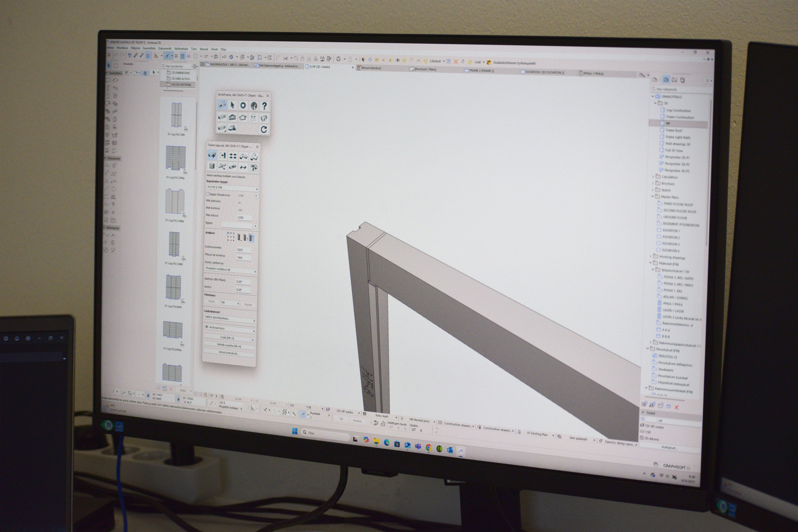Select the add plank tool in Frame kapulat
The height and width of the screenshot is (532, 798).
point(212,155)
